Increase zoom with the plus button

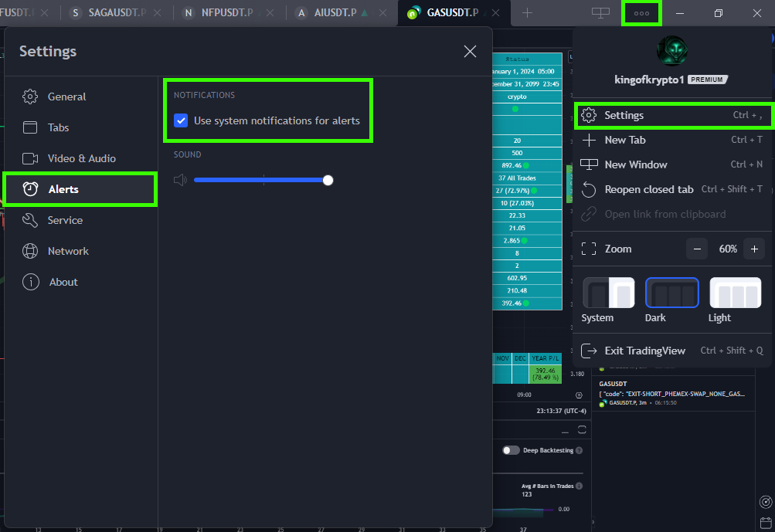pos(753,249)
